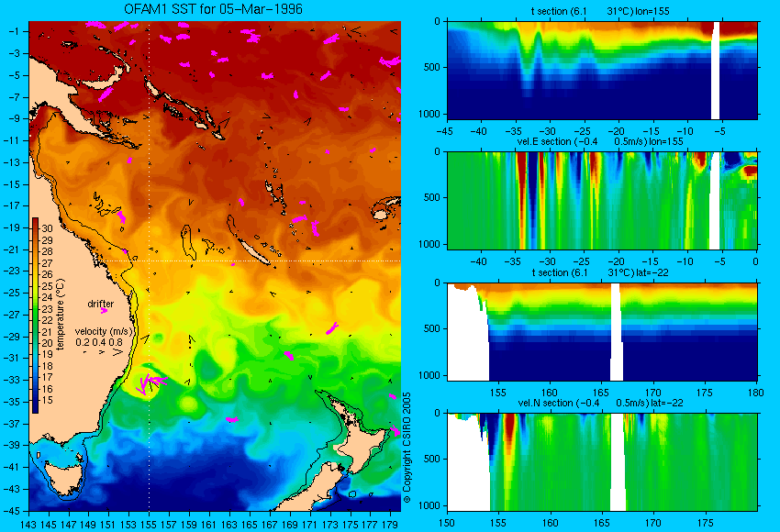Click the vertical 'temperature (°C)' colorbar label
780x532 pixels.
pyautogui.click(x=61, y=315)
